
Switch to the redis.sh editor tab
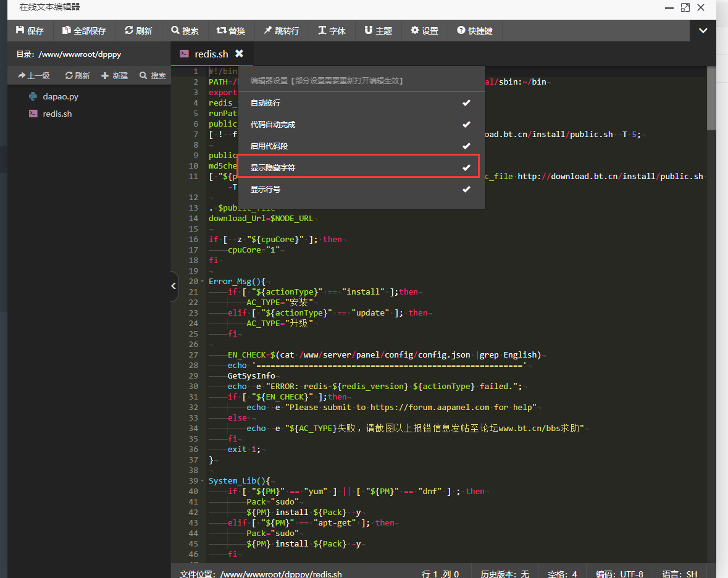pyautogui.click(x=211, y=54)
